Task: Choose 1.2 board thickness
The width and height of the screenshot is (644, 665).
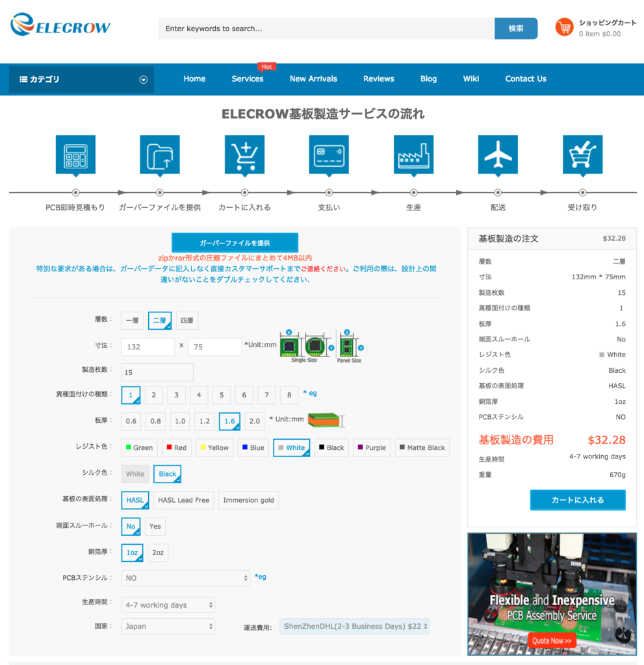Action: (x=205, y=421)
